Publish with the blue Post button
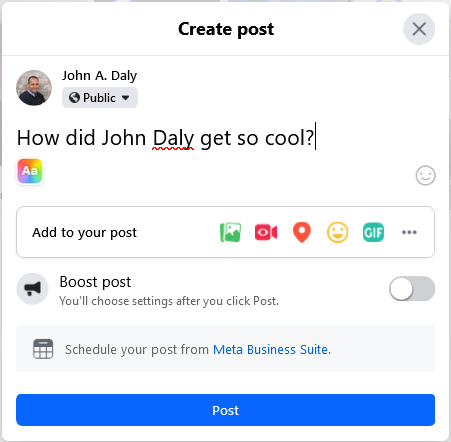 tap(225, 410)
